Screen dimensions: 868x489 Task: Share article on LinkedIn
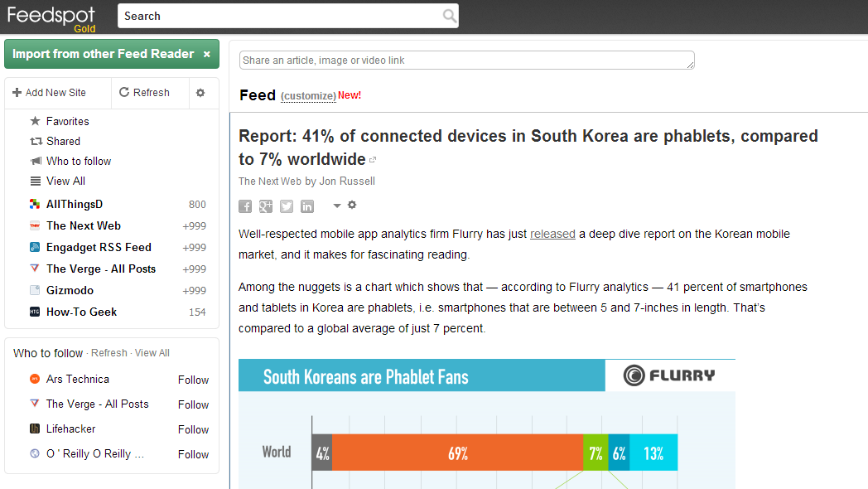tap(306, 206)
